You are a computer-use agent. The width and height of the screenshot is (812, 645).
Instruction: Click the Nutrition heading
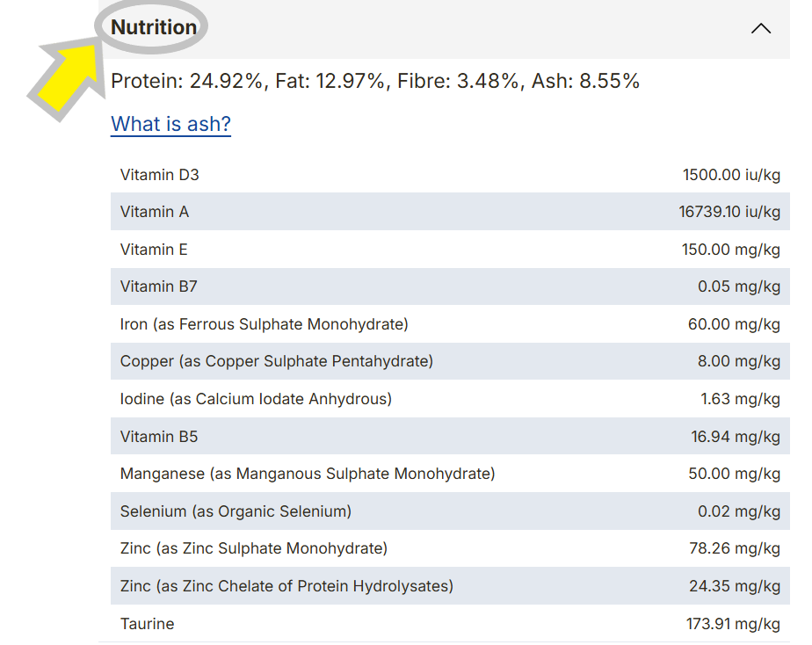click(x=154, y=27)
